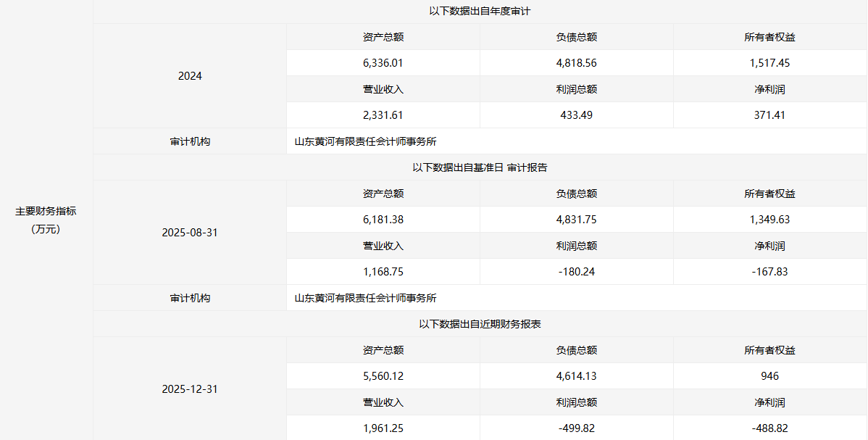Select the total assets value 6,181.38
The image size is (868, 440).
(x=383, y=220)
